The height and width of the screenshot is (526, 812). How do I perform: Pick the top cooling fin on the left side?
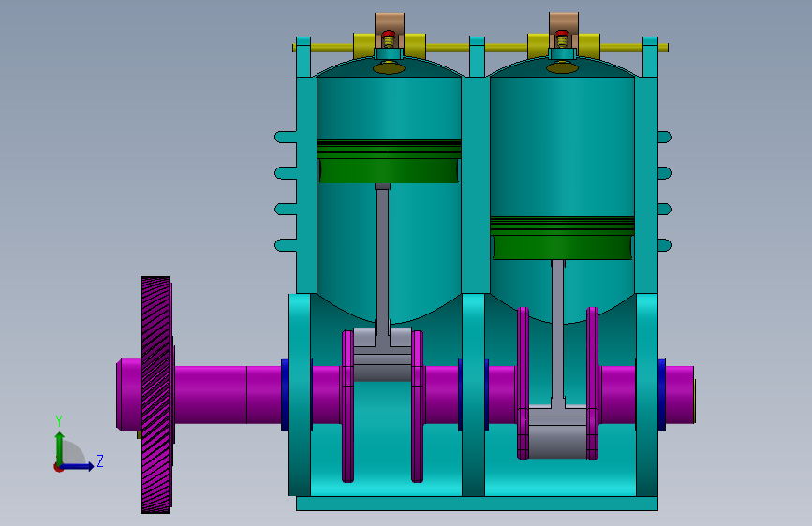286,138
